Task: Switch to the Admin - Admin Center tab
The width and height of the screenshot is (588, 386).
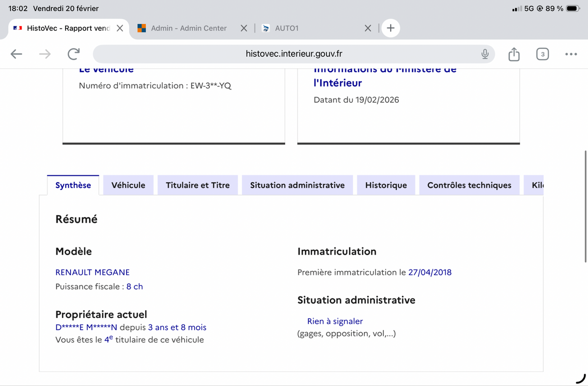Action: [x=189, y=28]
